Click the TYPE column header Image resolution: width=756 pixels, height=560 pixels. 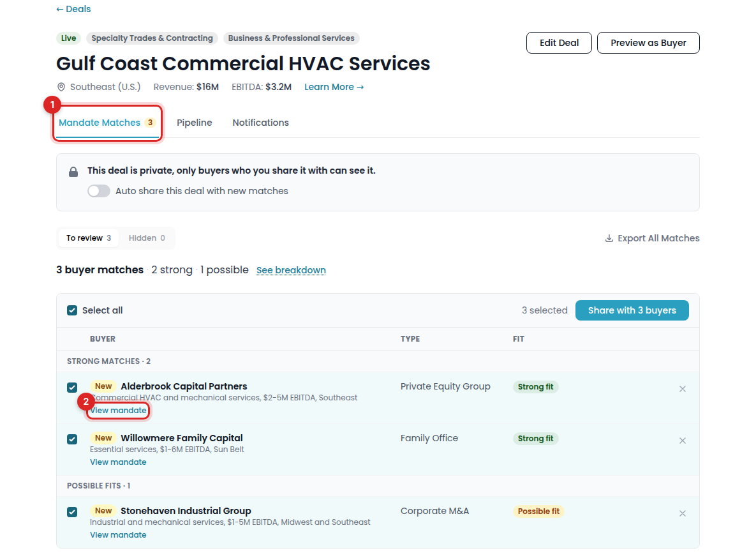pos(410,339)
